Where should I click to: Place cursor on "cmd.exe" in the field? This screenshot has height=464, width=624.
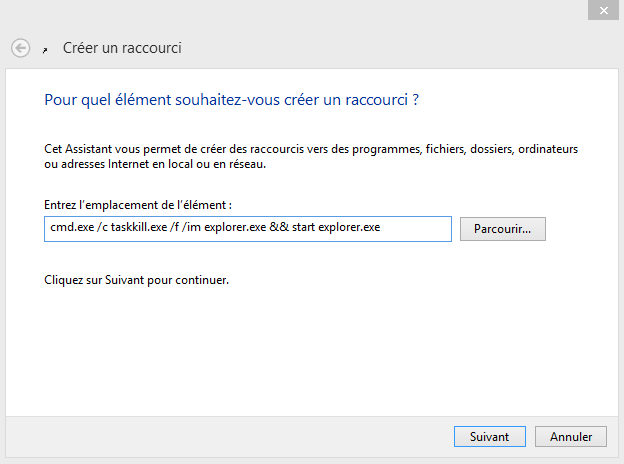click(x=72, y=227)
